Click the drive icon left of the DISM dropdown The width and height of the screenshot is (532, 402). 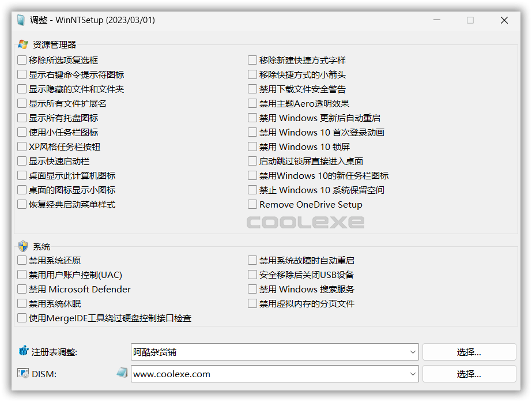[x=122, y=374]
